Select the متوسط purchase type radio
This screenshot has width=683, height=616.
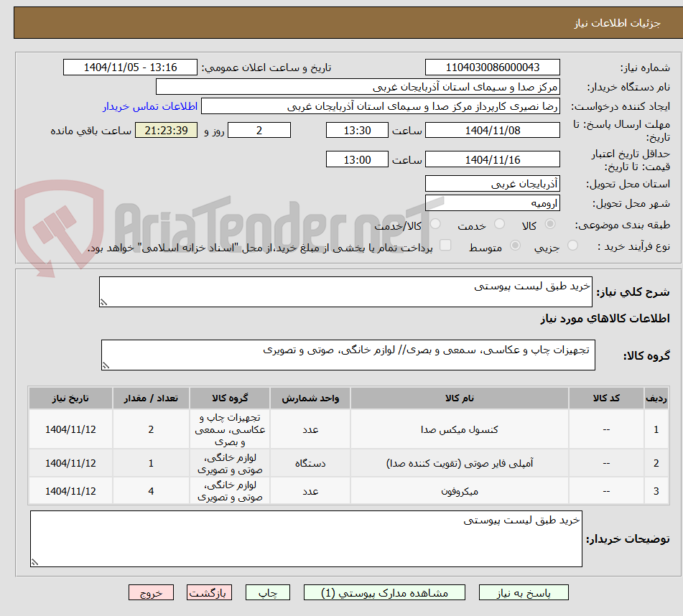click(515, 246)
